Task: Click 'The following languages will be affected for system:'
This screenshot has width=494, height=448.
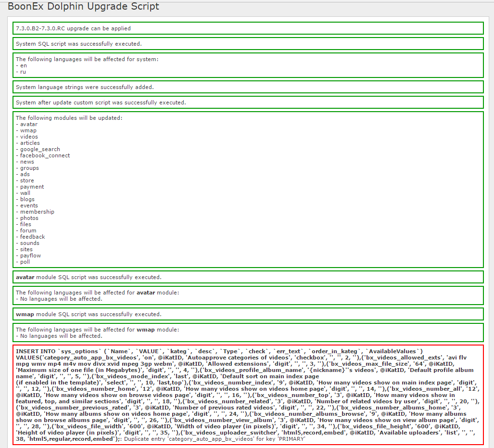Action: pos(87,59)
